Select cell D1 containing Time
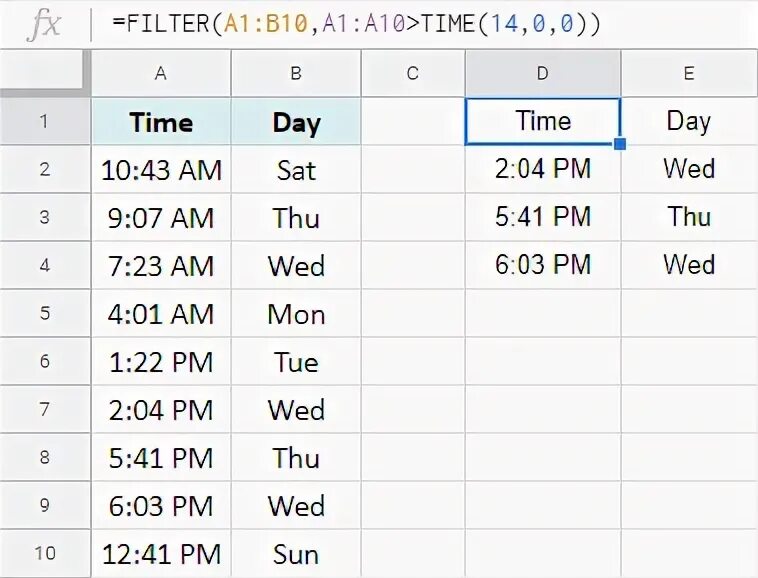This screenshot has width=758, height=578. (x=543, y=121)
